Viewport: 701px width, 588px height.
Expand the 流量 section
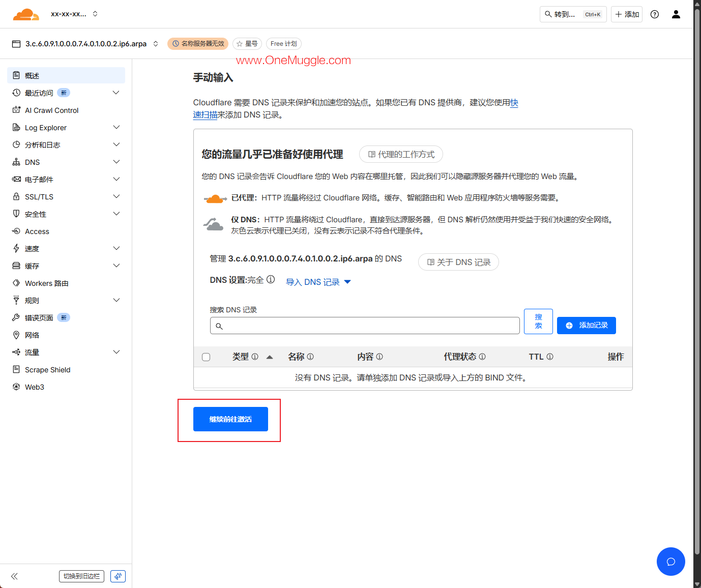(116, 352)
